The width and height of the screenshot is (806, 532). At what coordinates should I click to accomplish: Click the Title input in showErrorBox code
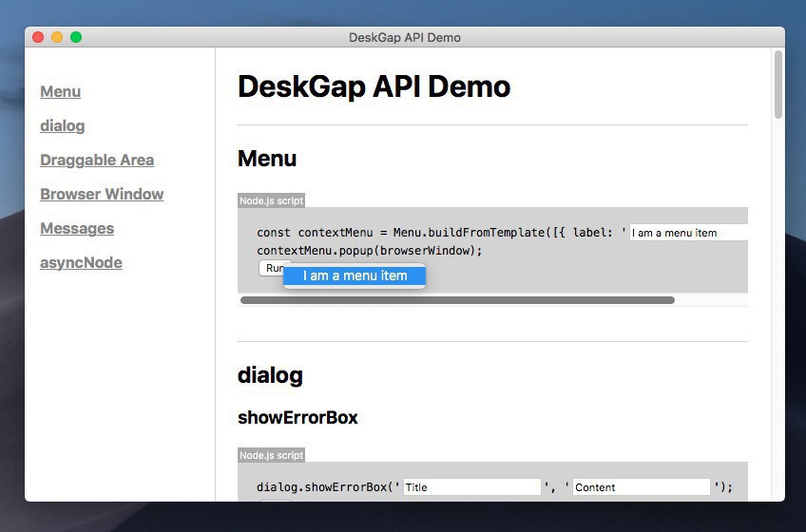pyautogui.click(x=471, y=487)
